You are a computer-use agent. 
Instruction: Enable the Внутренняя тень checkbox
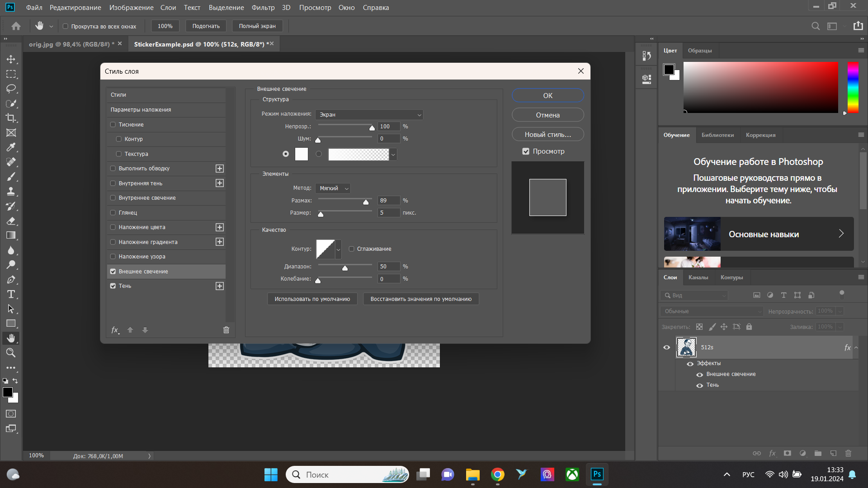tap(113, 183)
